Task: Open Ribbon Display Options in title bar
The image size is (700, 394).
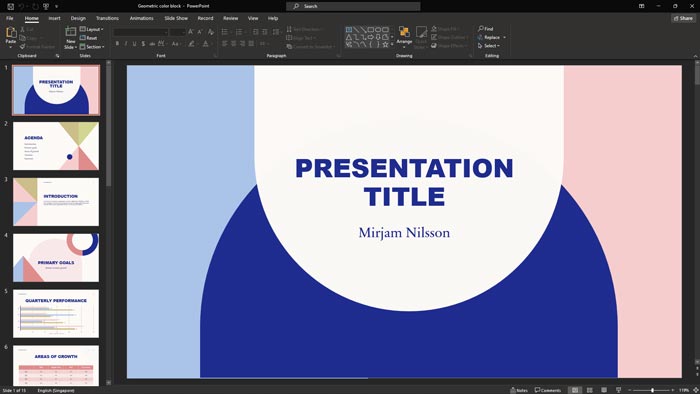Action: coord(642,6)
